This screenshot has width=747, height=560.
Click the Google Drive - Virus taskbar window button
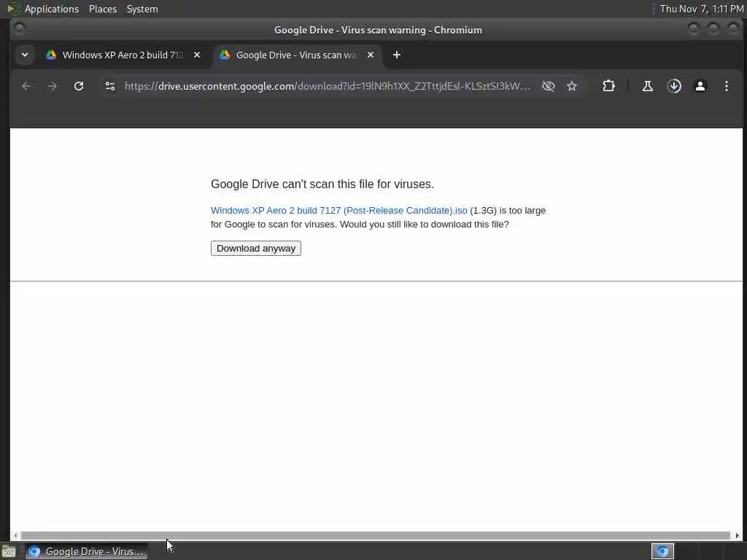86,551
